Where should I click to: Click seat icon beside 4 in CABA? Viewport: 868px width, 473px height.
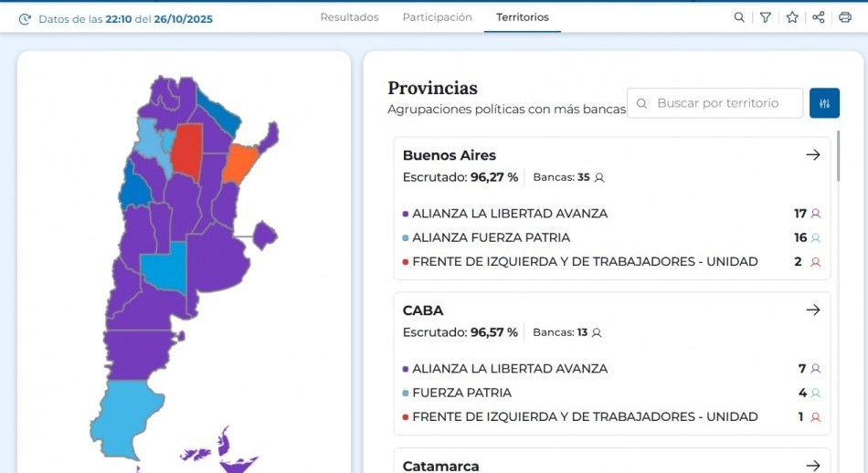[815, 393]
